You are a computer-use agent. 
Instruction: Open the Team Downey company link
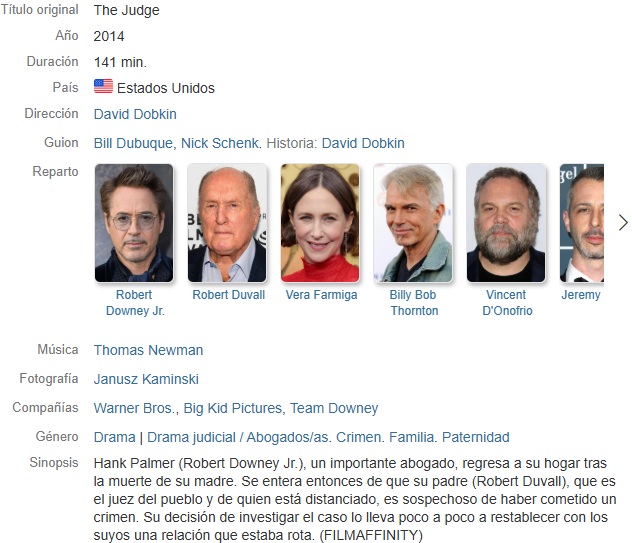[x=334, y=408]
